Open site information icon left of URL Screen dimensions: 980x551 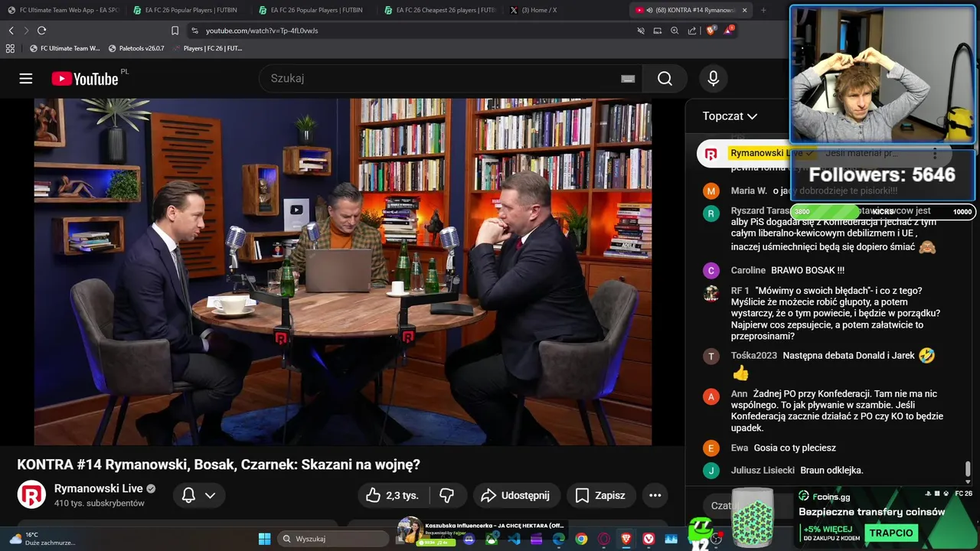point(194,31)
